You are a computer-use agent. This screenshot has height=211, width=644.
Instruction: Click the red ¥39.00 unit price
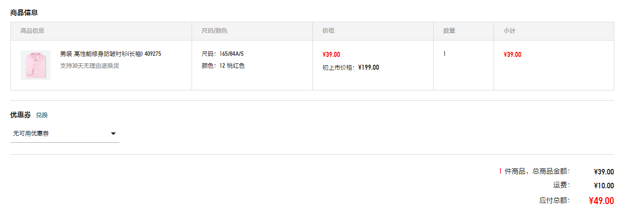coord(331,54)
